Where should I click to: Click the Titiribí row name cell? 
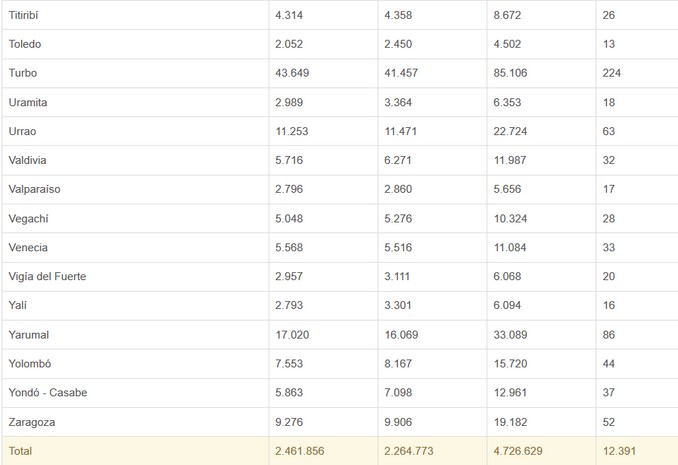tap(26, 15)
